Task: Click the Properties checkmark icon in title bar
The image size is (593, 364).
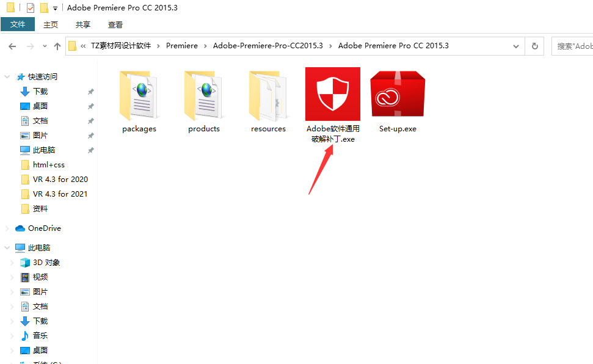Action: (x=31, y=7)
